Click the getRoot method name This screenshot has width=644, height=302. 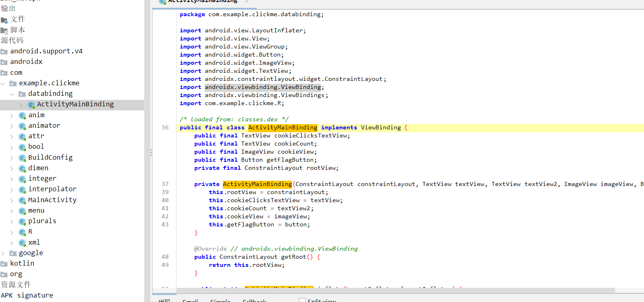(294, 257)
